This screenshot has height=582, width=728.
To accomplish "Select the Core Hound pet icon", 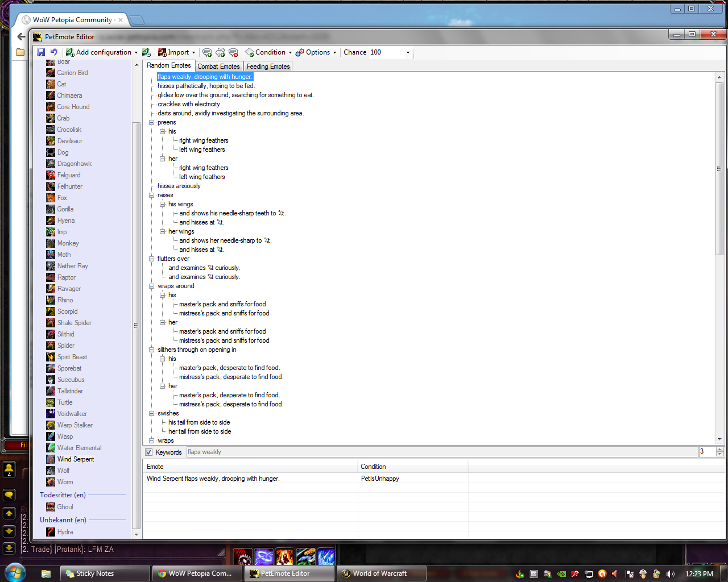I will [x=51, y=107].
